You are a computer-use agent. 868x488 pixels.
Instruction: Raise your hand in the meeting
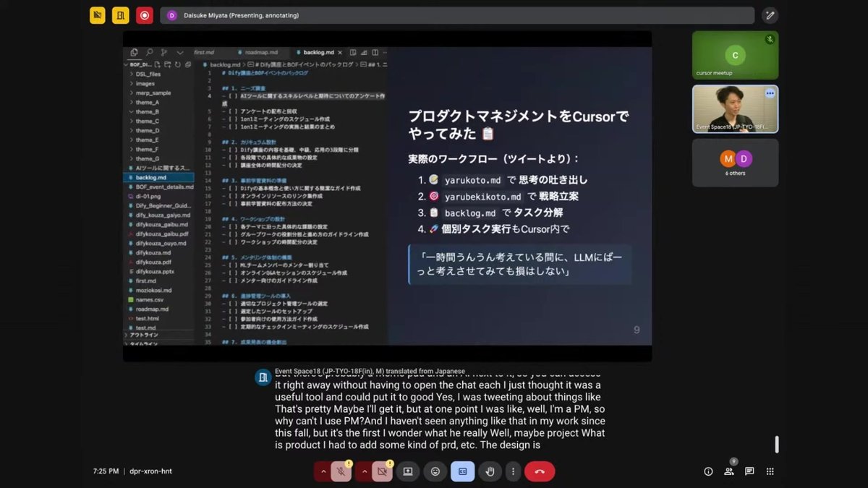tap(489, 471)
